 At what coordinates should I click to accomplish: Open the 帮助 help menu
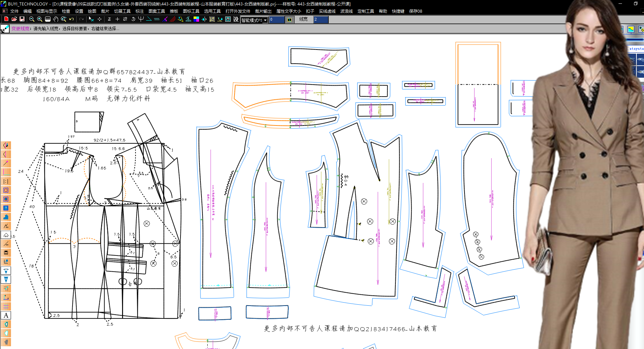tap(383, 11)
